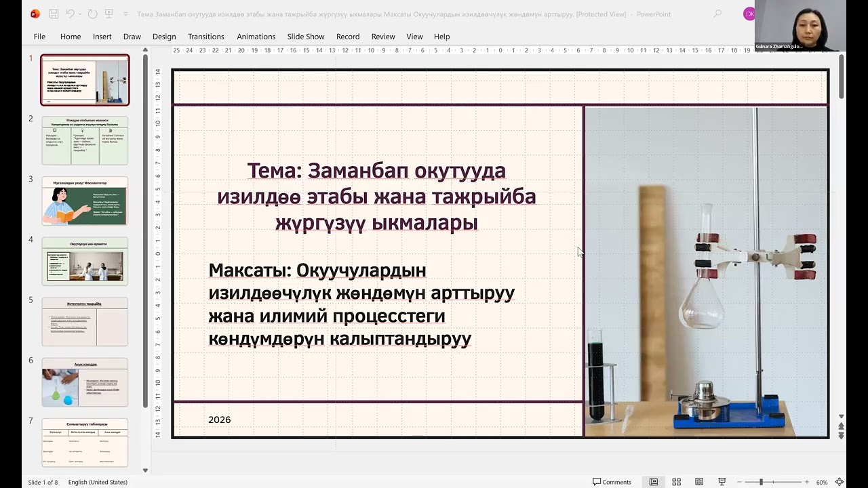The width and height of the screenshot is (868, 488).
Task: Click 'Slide 1 of 8' status indicator
Action: coord(43,482)
